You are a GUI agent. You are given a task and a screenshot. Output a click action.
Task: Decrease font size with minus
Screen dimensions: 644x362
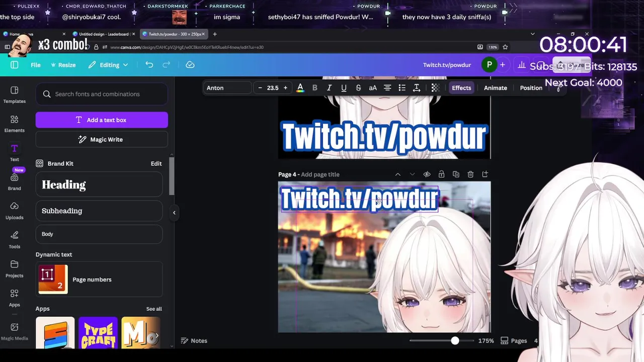pyautogui.click(x=260, y=88)
